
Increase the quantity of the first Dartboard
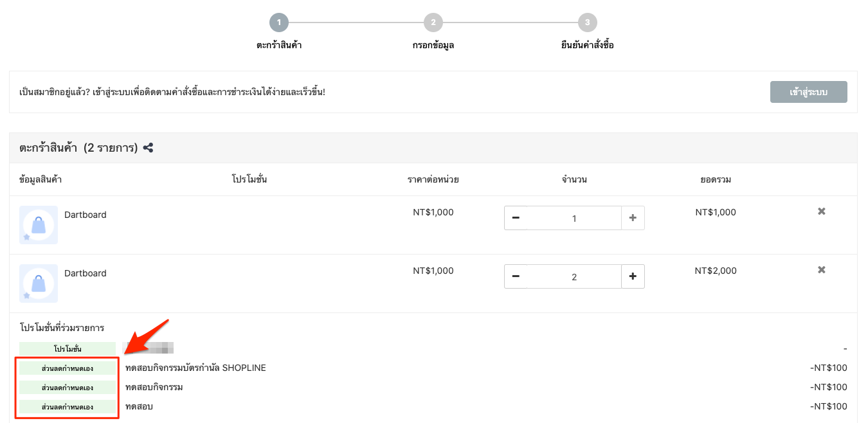(633, 218)
